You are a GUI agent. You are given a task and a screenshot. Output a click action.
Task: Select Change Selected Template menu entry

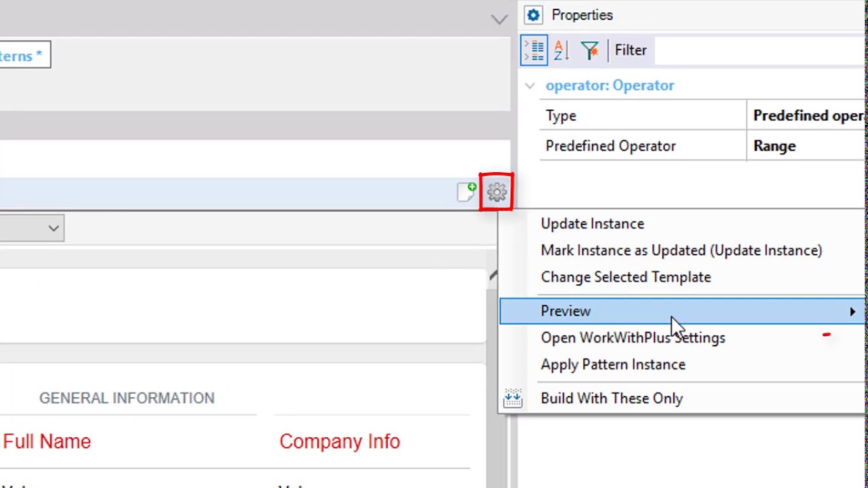click(625, 277)
